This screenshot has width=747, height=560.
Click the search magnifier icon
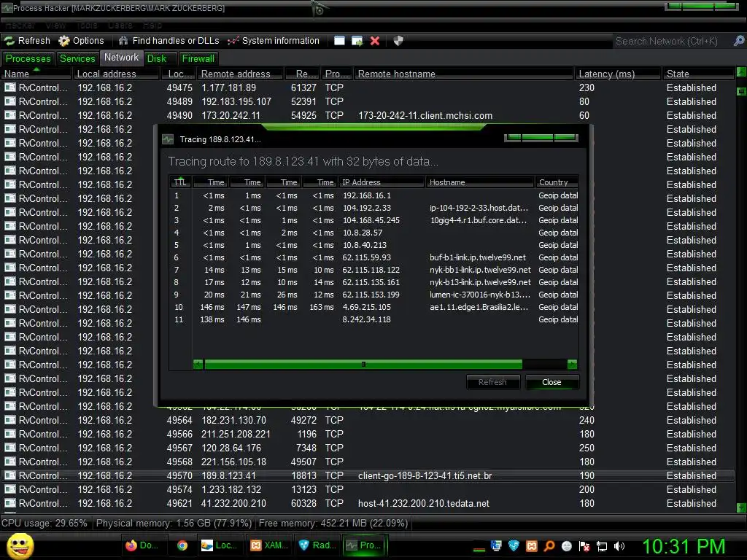pyautogui.click(x=738, y=41)
